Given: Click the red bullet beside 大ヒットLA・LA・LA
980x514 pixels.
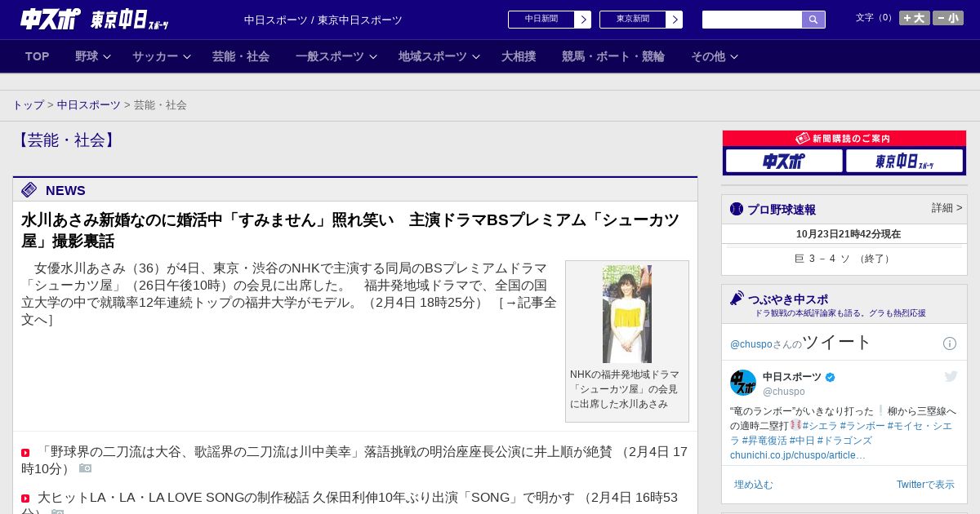Looking at the screenshot, I should click(x=25, y=498).
